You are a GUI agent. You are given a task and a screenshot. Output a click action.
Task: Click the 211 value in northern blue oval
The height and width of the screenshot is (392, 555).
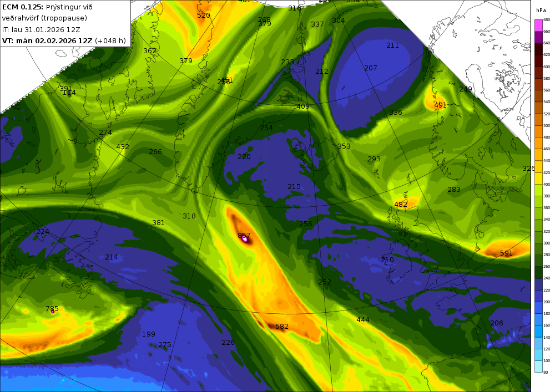click(x=392, y=45)
